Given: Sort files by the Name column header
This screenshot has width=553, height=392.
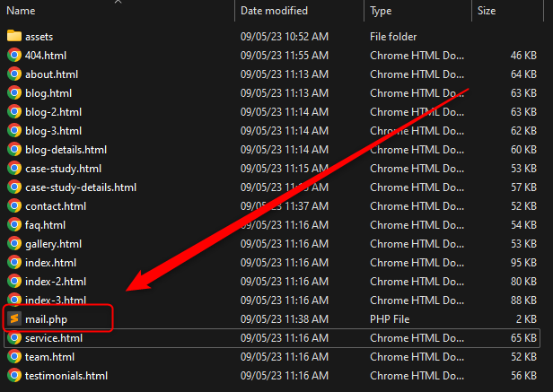Looking at the screenshot, I should (22, 11).
